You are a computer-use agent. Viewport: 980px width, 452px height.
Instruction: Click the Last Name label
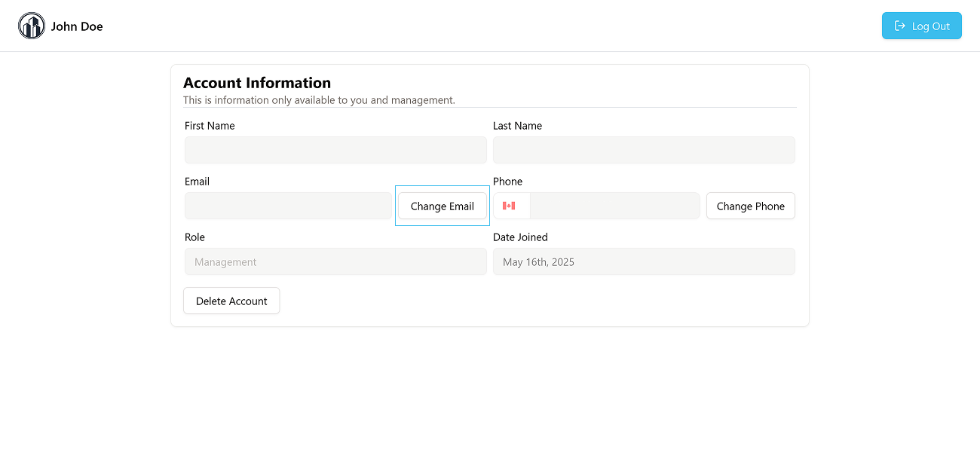coord(517,126)
